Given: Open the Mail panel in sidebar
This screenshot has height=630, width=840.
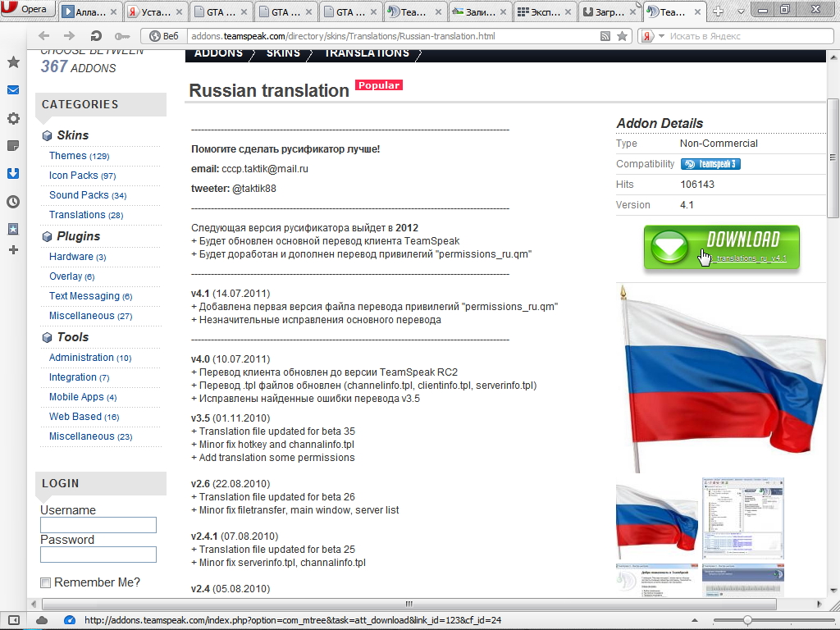Looking at the screenshot, I should (13, 90).
